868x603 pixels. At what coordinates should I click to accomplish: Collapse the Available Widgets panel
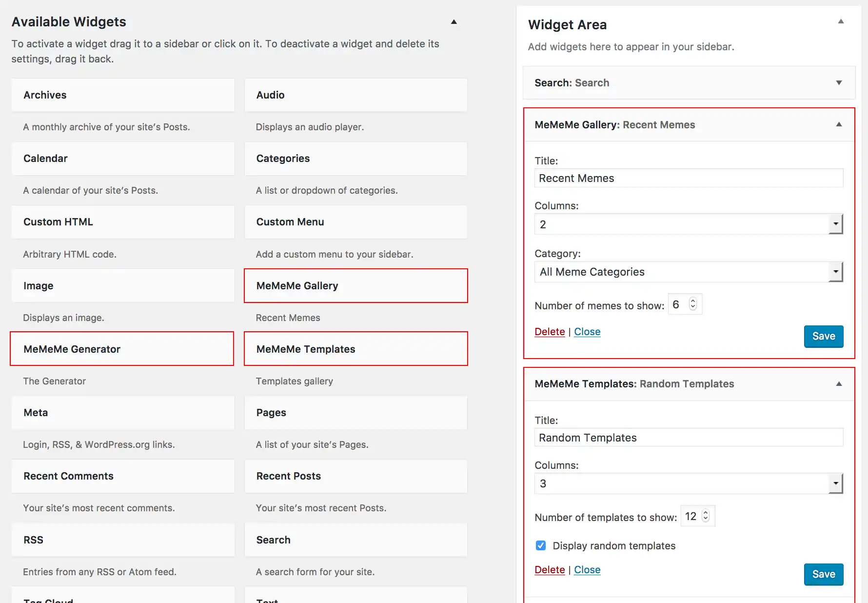(x=454, y=22)
